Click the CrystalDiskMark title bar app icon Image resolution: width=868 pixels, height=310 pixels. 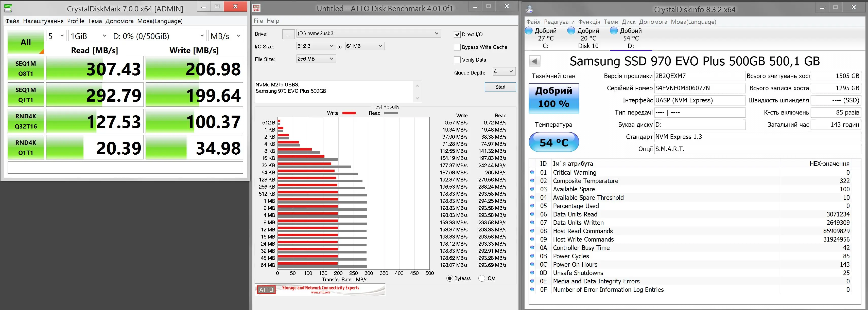8,8
